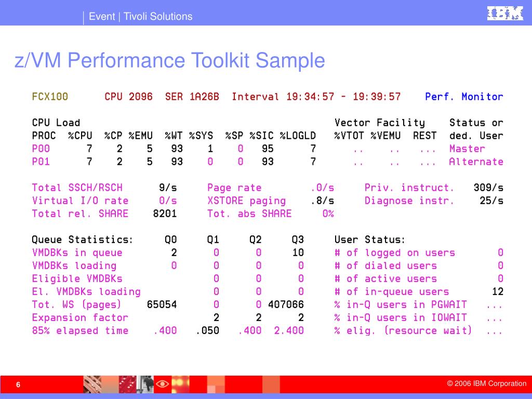Select the "Total rel. SHARE" label

click(80, 214)
